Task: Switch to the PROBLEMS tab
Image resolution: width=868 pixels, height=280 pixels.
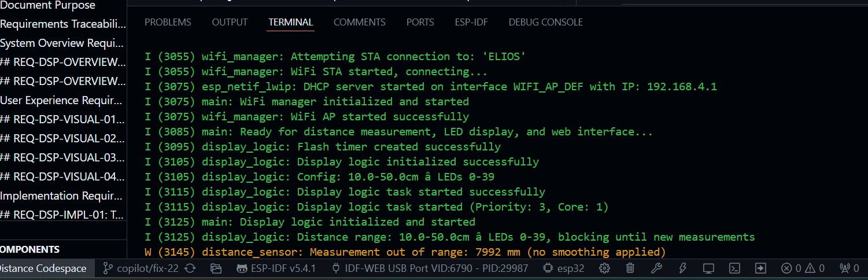Action: point(168,22)
